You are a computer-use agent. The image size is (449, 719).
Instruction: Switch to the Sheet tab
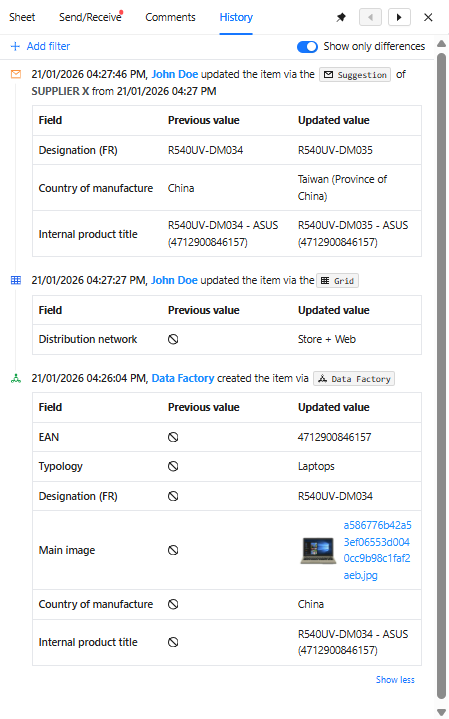pyautogui.click(x=22, y=17)
